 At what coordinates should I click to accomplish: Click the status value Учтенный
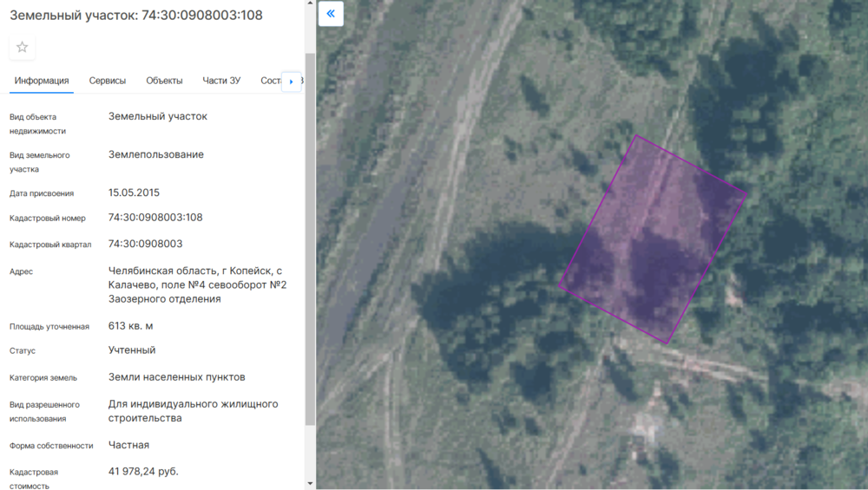point(132,350)
